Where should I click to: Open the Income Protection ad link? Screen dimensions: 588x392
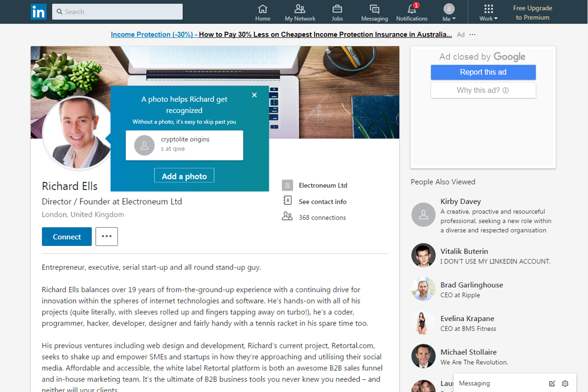281,34
